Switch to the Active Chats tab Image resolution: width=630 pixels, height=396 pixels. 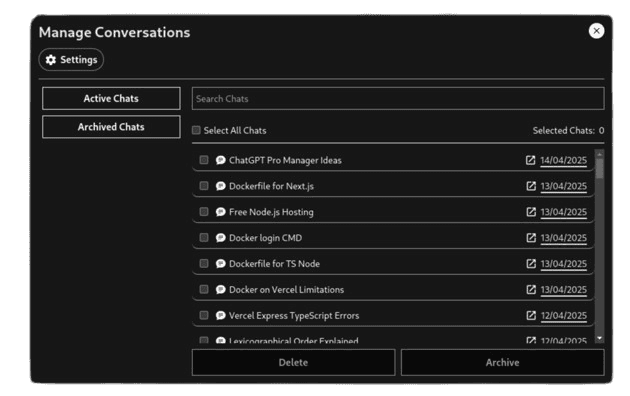(x=111, y=98)
